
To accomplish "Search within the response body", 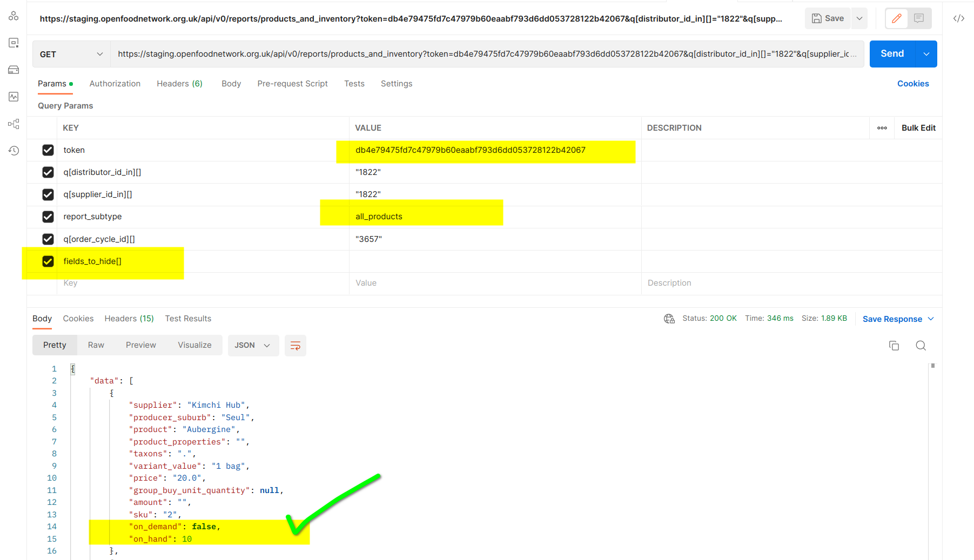I will (921, 346).
